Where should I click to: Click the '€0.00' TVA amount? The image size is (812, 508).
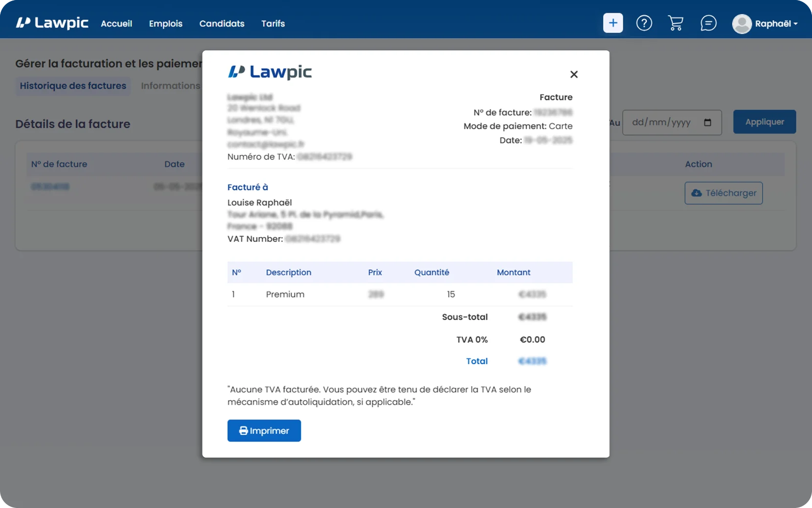532,340
